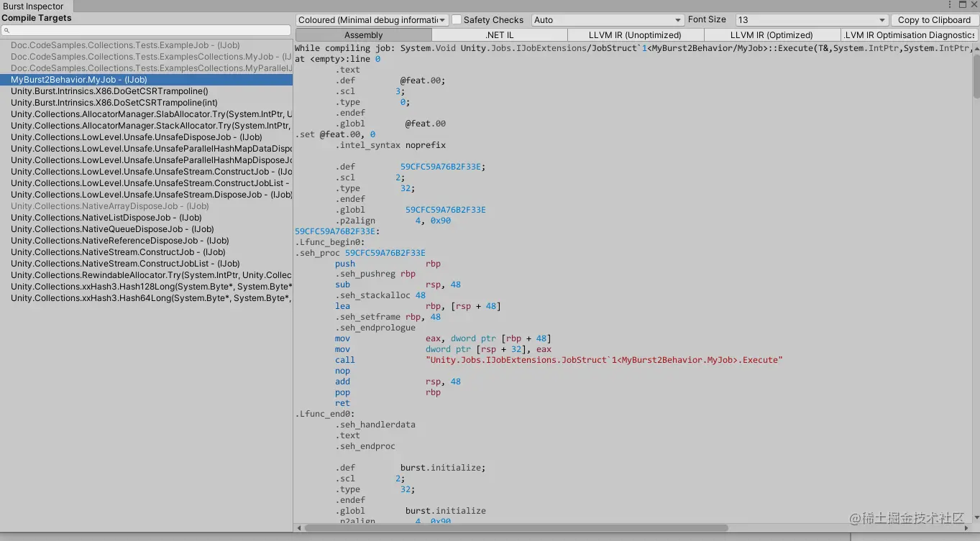Image resolution: width=980 pixels, height=541 pixels.
Task: Click the 'nop' instruction
Action: click(x=342, y=371)
